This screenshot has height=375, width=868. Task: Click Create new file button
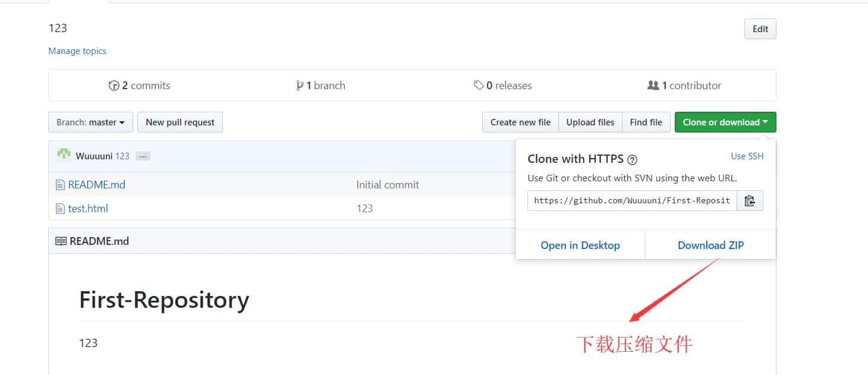[520, 122]
